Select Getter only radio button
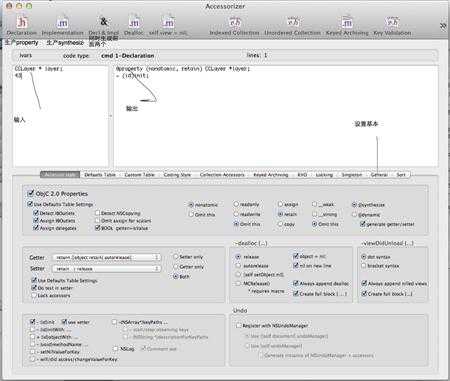This screenshot has height=381, width=450. pyautogui.click(x=176, y=267)
